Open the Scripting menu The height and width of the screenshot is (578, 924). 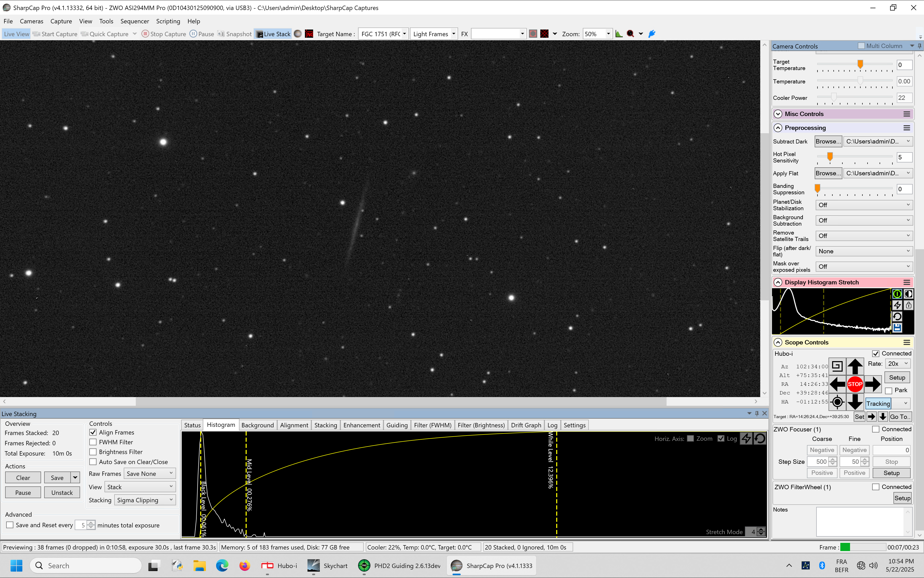pos(168,21)
